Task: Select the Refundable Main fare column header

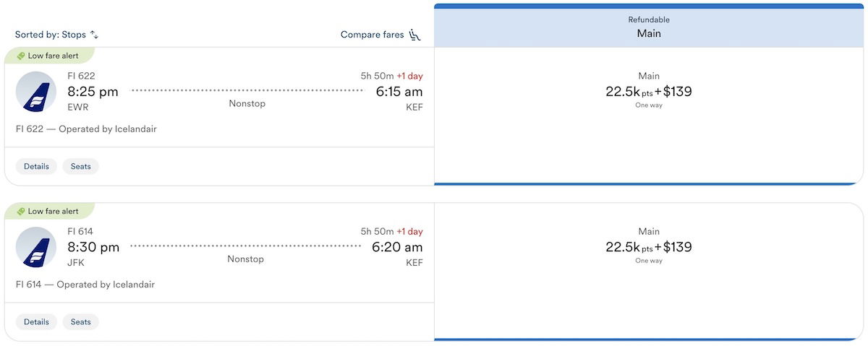Action: pos(648,27)
